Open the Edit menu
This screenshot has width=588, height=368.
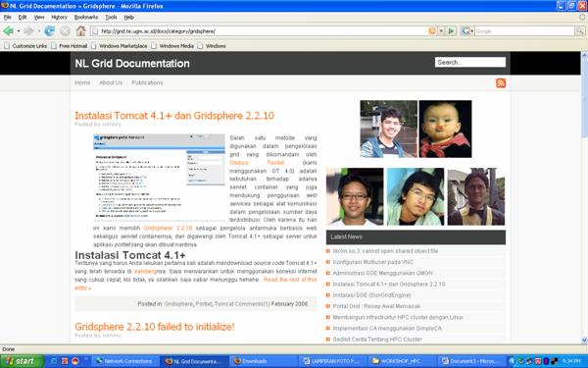tap(23, 18)
